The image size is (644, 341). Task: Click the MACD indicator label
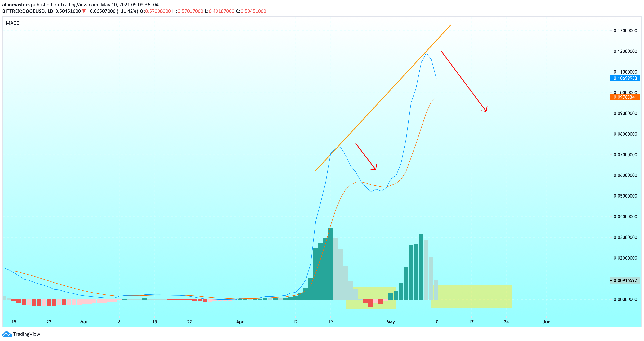click(12, 23)
